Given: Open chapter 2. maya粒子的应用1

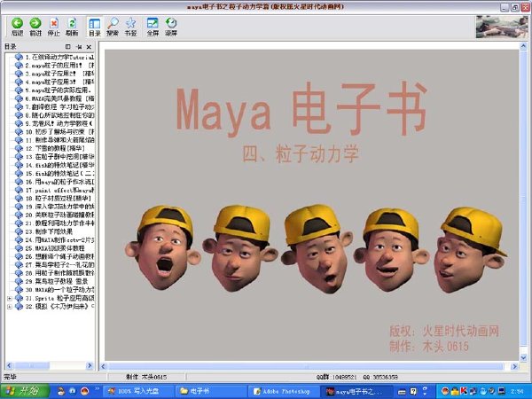Looking at the screenshot, I should point(59,65).
